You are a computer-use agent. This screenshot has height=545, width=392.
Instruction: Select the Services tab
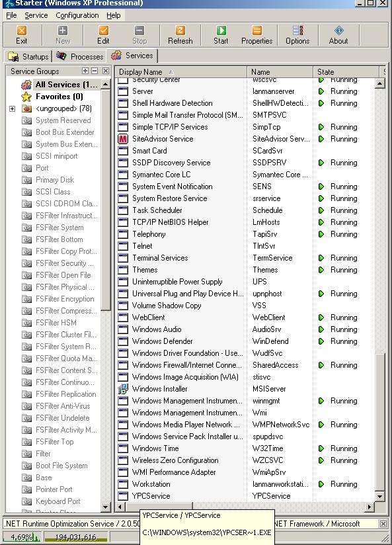point(132,56)
